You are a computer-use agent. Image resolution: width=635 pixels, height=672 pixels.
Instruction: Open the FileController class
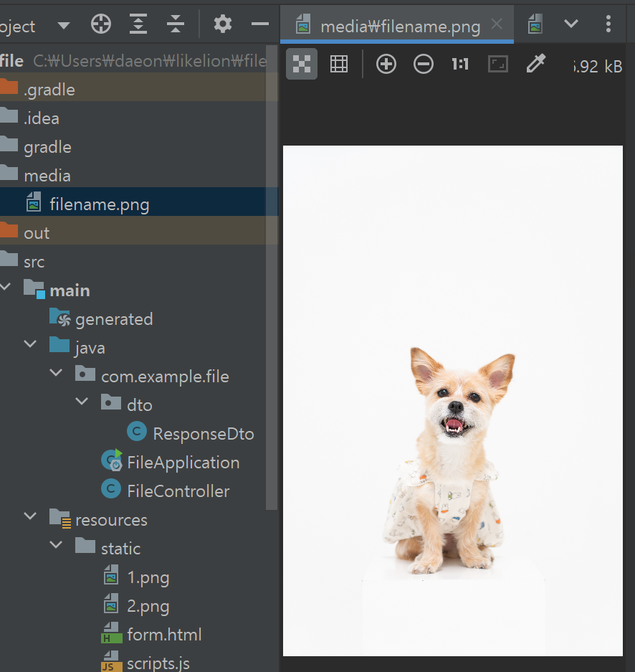click(178, 491)
